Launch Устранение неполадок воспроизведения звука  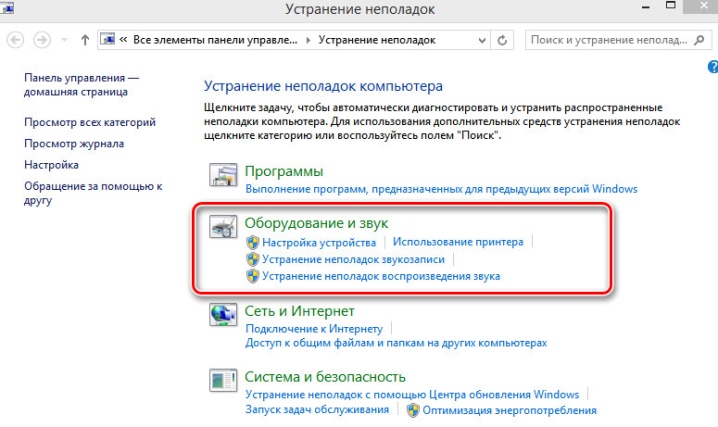point(381,276)
